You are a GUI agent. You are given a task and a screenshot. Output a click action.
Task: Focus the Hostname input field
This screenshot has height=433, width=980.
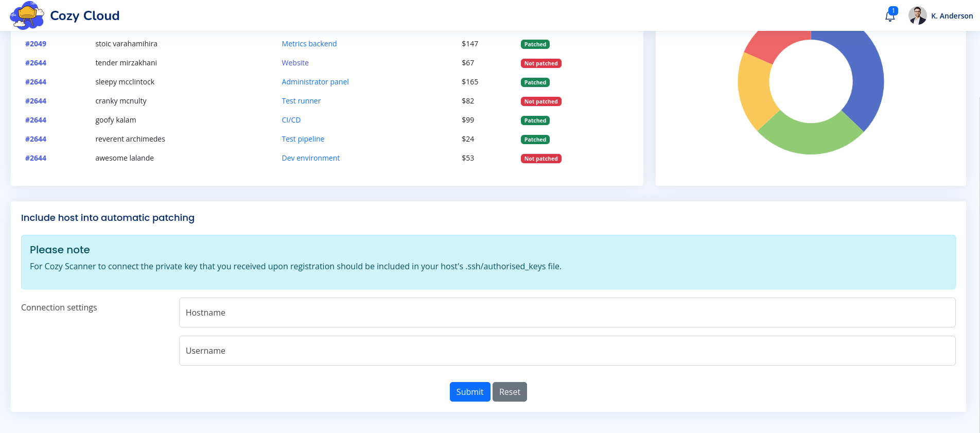567,313
